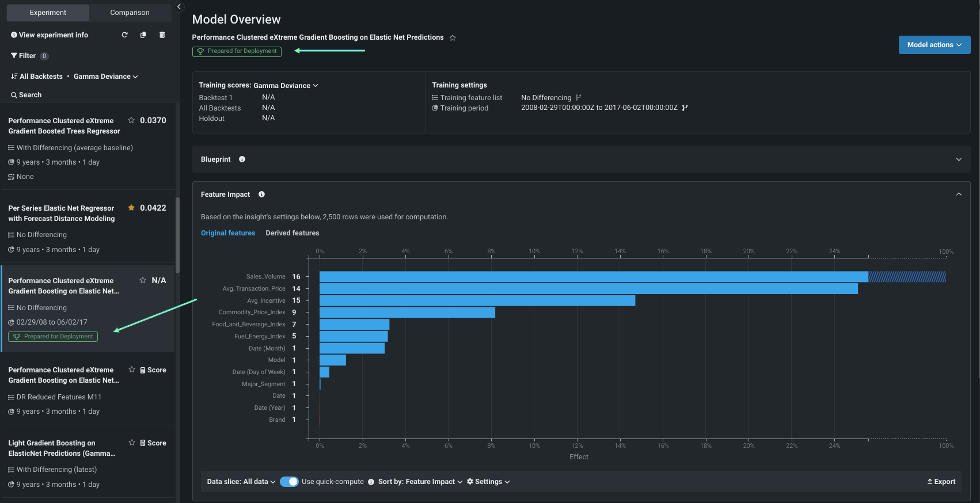This screenshot has height=503, width=980.
Task: Click the Blueprint info icon
Action: (x=242, y=159)
